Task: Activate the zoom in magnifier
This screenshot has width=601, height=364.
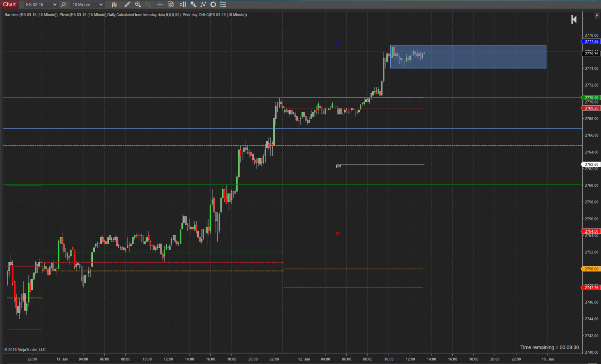Action: (138, 5)
